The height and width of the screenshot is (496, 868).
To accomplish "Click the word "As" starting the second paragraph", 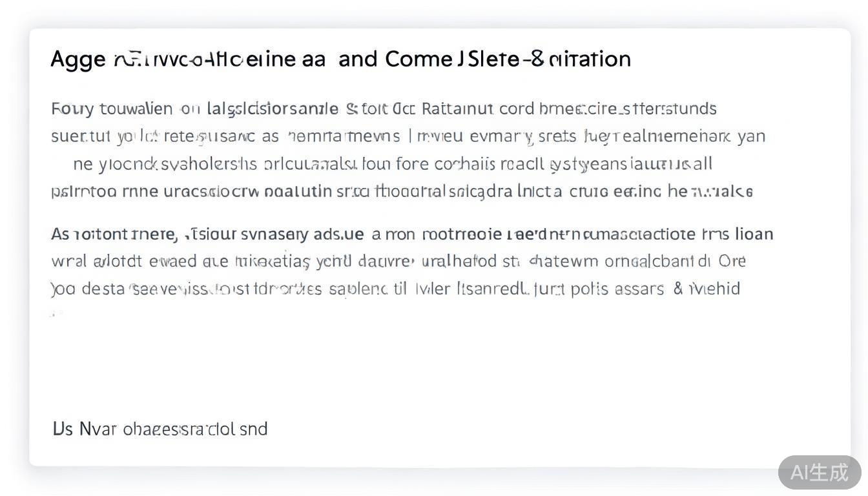I will pyautogui.click(x=60, y=234).
